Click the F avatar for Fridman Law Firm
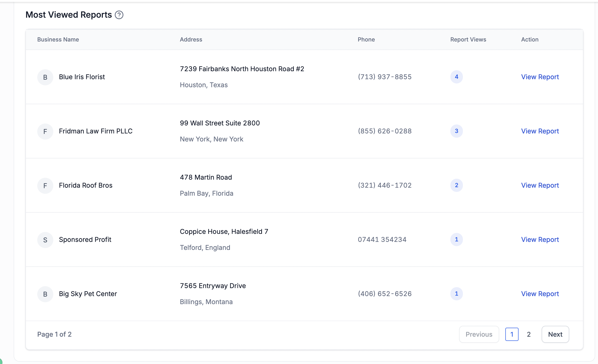 pos(45,131)
